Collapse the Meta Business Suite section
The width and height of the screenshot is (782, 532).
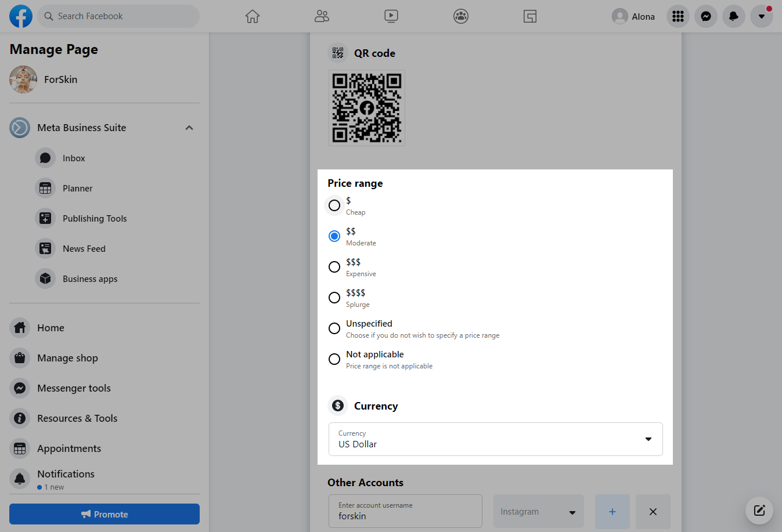tap(189, 128)
